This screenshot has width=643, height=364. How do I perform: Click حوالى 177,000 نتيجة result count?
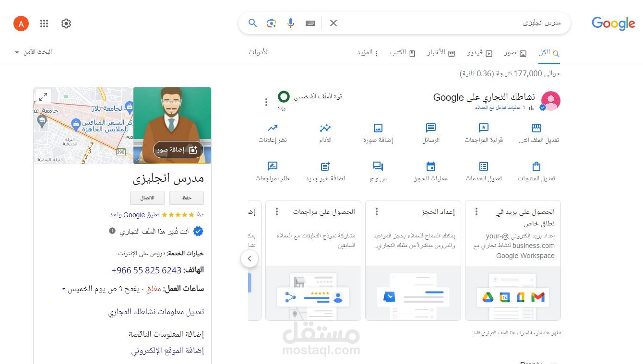pyautogui.click(x=510, y=73)
